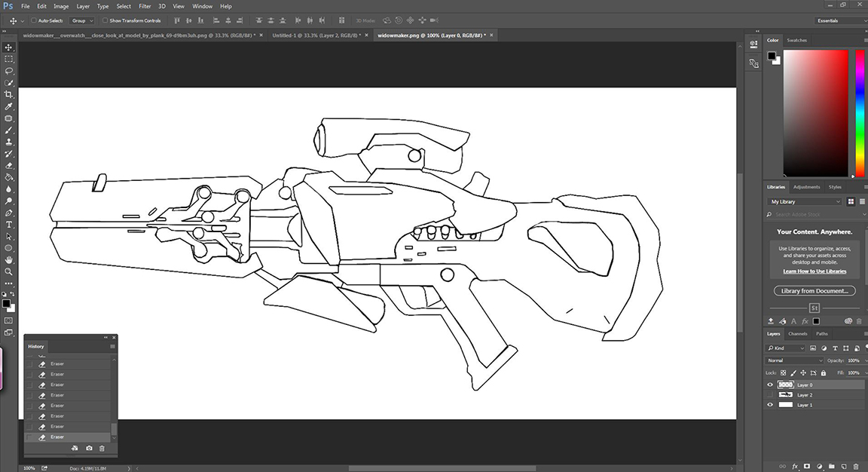
Task: Enable Show Transform Controls checkbox
Action: click(105, 20)
